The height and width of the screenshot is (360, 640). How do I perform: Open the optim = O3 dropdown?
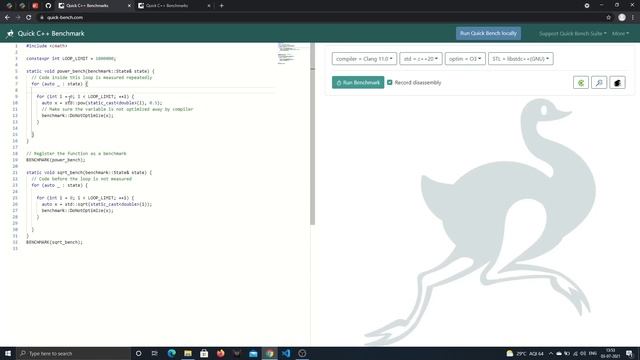(465, 59)
